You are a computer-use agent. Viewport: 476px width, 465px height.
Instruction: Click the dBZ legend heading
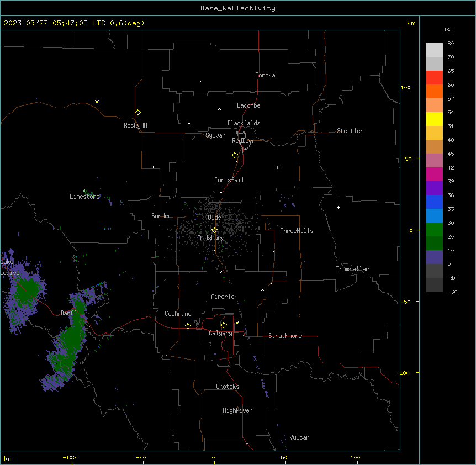pyautogui.click(x=447, y=30)
